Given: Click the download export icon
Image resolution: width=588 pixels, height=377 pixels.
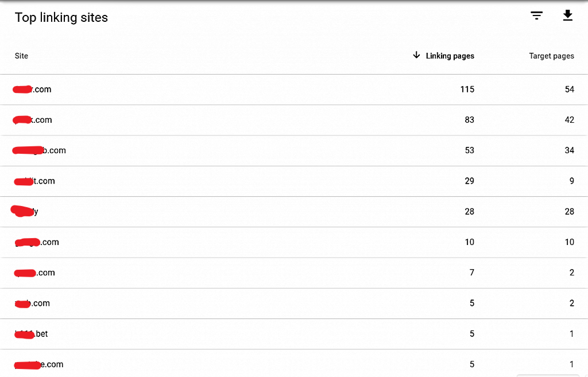Looking at the screenshot, I should pos(568,15).
